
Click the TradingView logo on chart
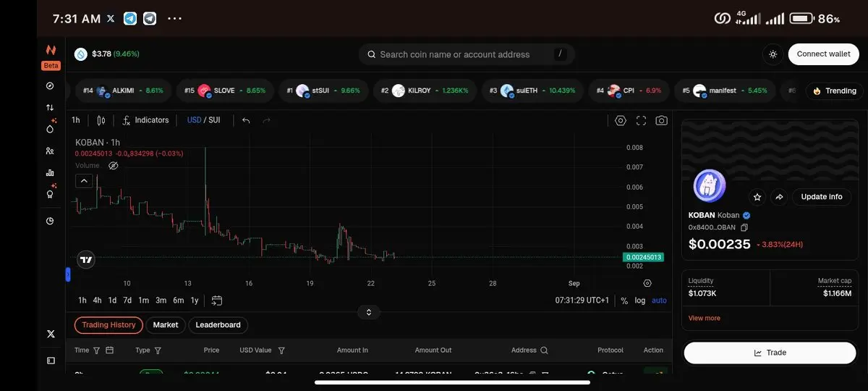tap(86, 259)
